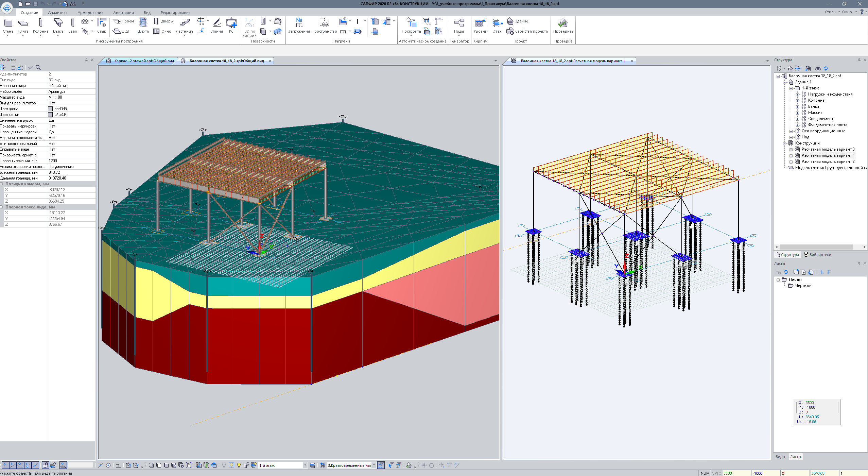Select Расчетная модель вариант 2 in tree

point(828,162)
